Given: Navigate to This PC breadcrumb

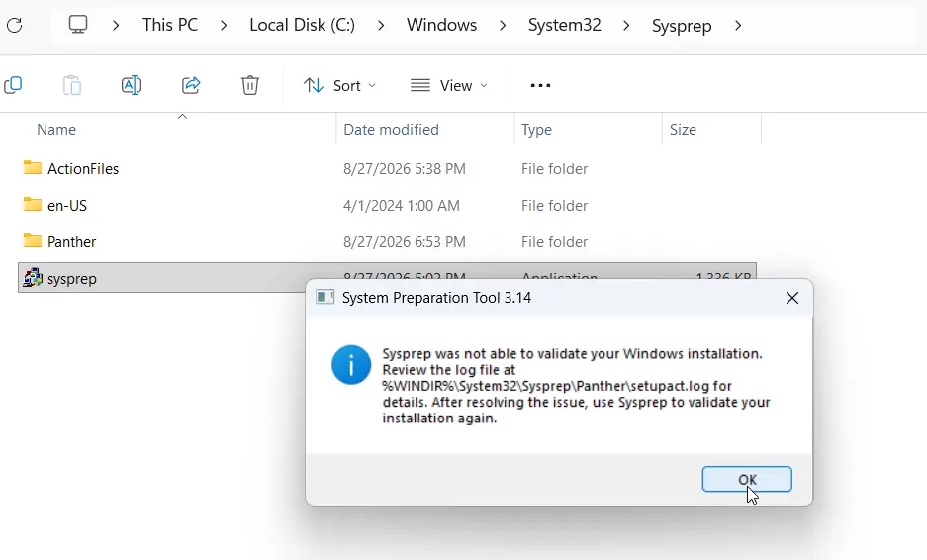Looking at the screenshot, I should [x=170, y=25].
